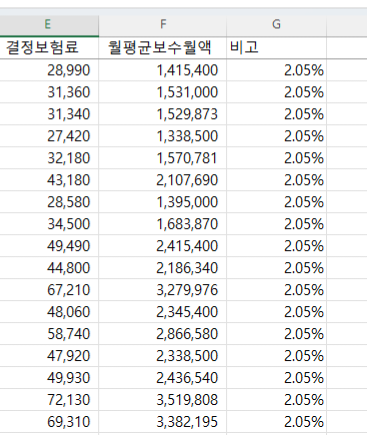Select cell containing 27,420
367x435 pixels.
49,136
